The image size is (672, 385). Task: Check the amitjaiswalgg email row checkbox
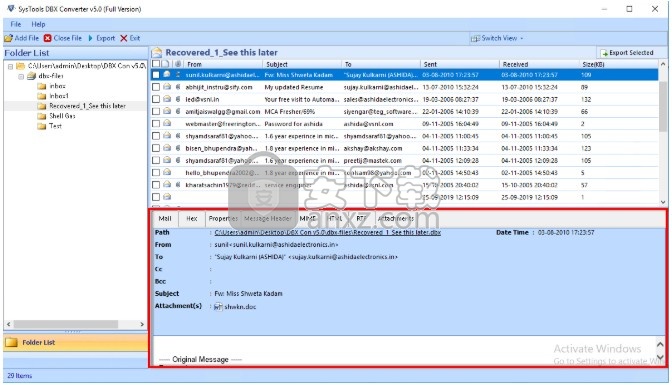pos(156,111)
